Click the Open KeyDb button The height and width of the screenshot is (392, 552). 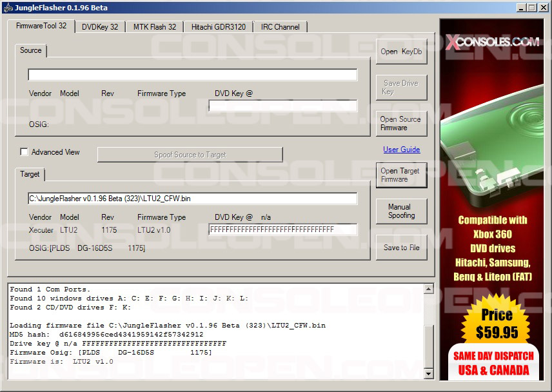(401, 52)
